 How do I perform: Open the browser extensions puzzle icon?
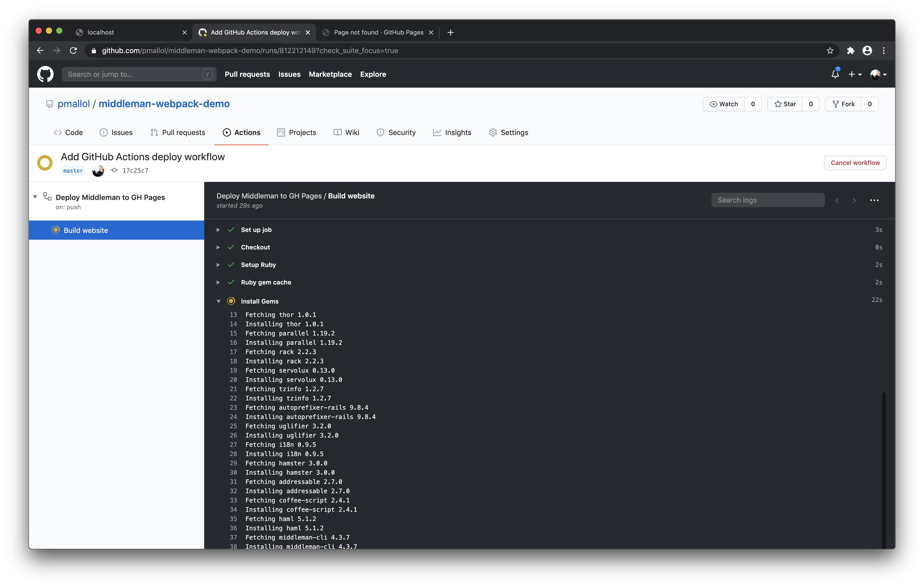pyautogui.click(x=850, y=51)
